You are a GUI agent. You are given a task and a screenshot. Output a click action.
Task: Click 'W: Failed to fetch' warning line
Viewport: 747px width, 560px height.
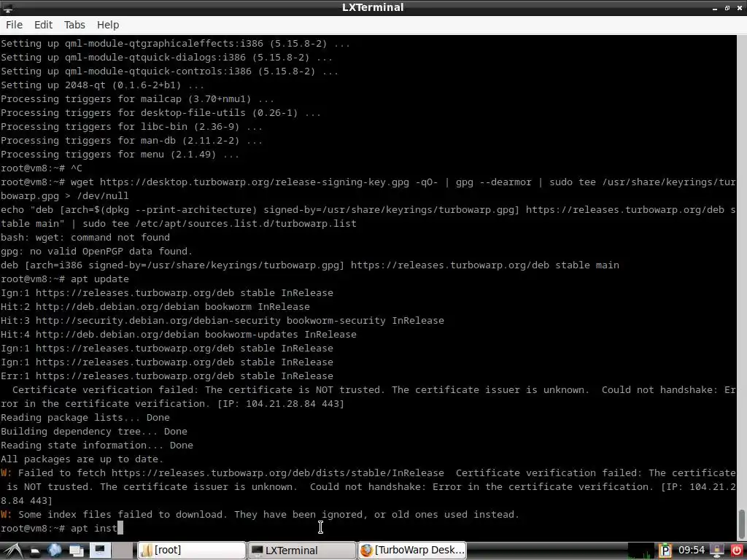[x=368, y=486]
